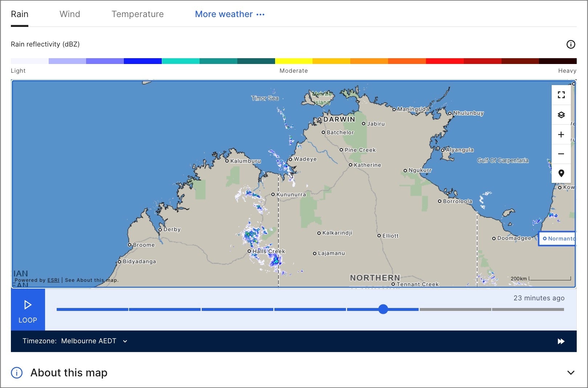This screenshot has height=388, width=588.
Task: Click the timeline slider handle
Action: [x=383, y=309]
